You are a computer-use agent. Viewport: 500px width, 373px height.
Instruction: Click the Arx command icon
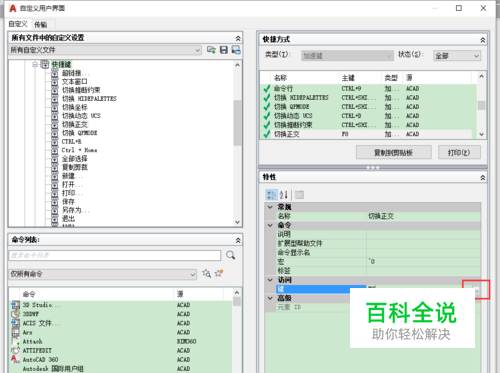pyautogui.click(x=15, y=332)
